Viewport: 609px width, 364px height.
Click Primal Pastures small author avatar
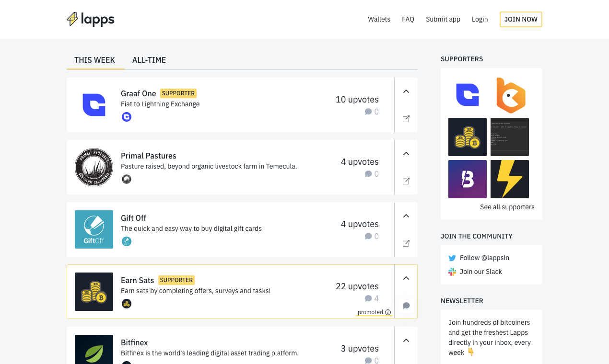127,179
